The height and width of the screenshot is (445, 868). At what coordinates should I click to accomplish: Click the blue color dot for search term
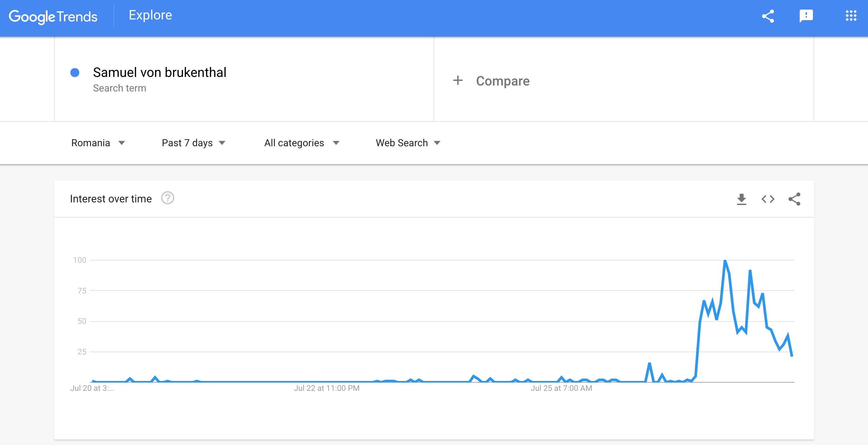tap(75, 73)
